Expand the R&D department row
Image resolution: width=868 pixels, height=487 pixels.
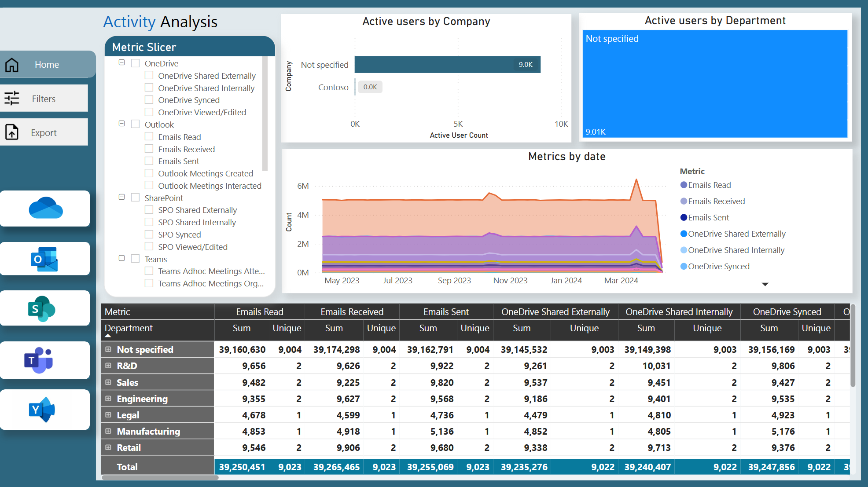coord(108,365)
